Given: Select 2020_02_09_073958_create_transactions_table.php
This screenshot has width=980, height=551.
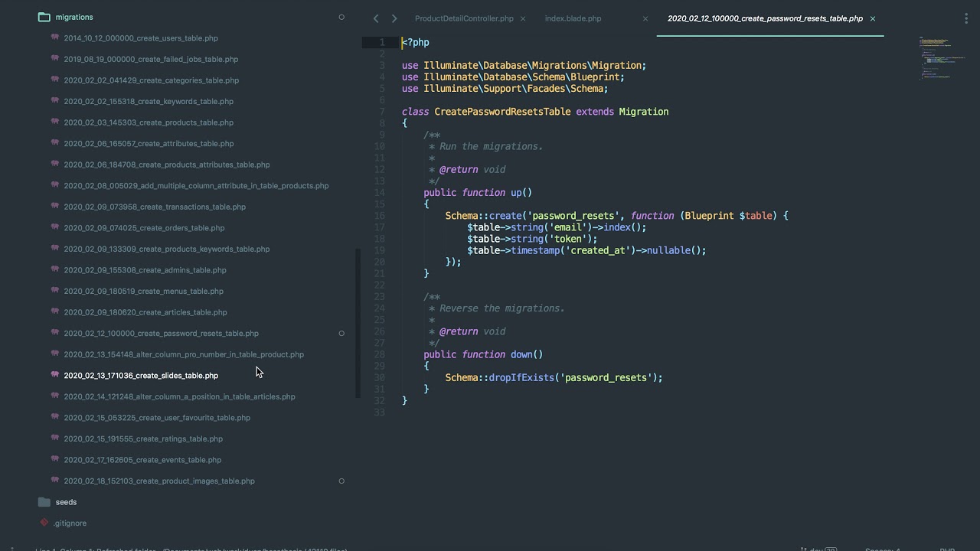Looking at the screenshot, I should 155,207.
